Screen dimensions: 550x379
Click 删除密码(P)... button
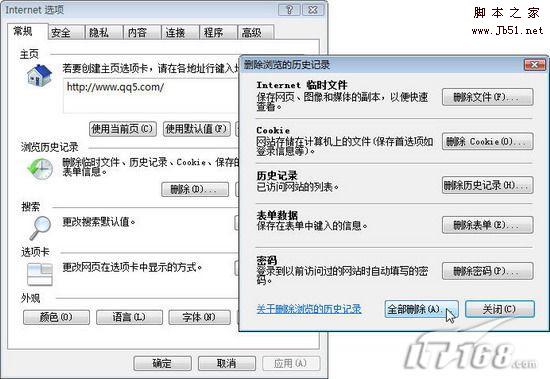[488, 271]
